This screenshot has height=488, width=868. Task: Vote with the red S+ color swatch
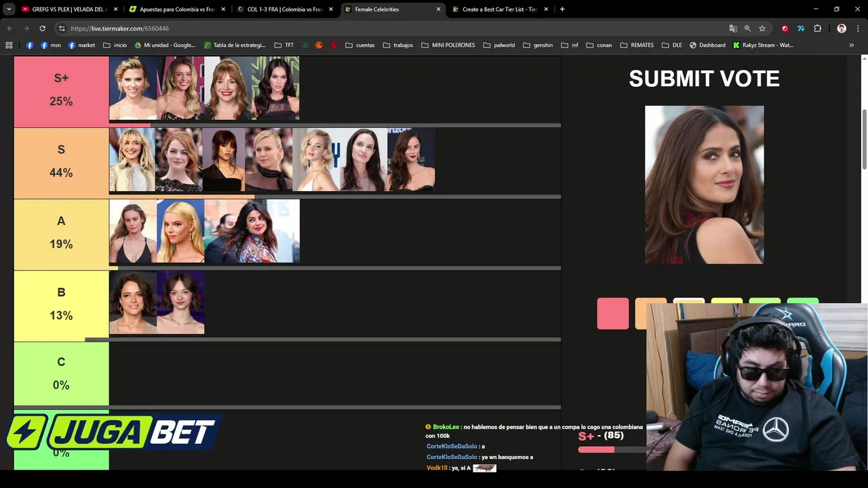coord(613,314)
